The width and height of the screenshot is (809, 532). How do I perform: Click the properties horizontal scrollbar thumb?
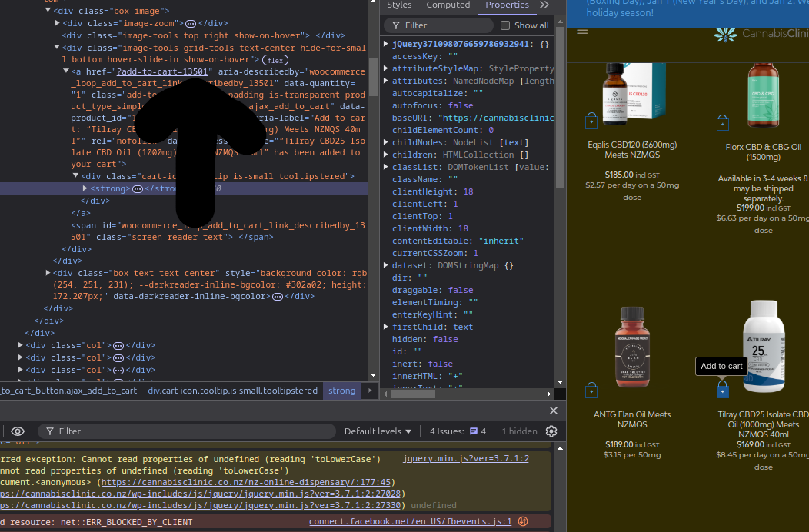tap(413, 394)
